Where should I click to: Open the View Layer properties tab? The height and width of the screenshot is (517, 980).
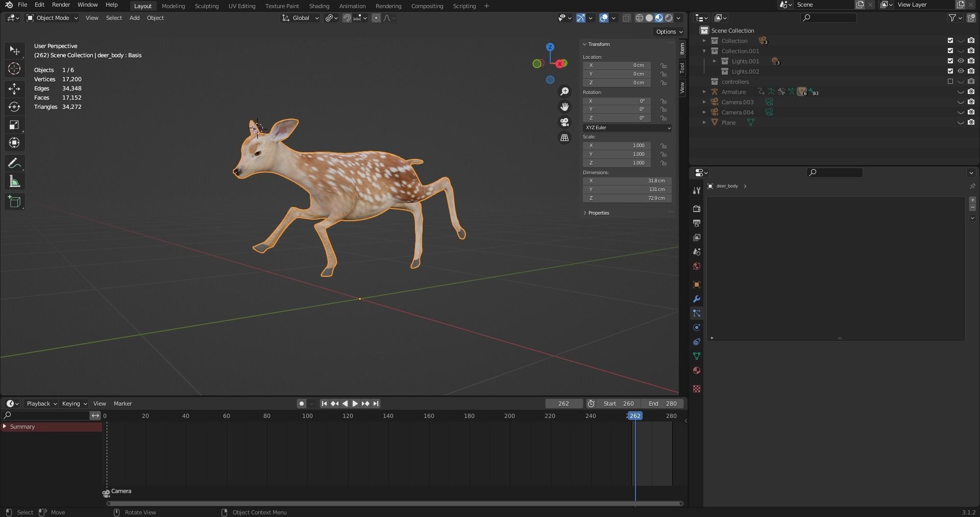[x=697, y=238]
